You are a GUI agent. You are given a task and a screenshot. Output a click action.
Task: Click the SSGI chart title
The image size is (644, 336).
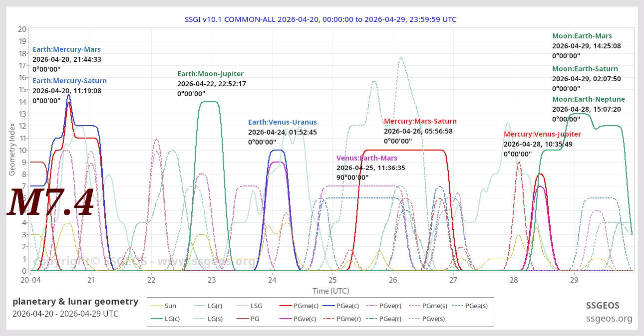click(x=321, y=19)
